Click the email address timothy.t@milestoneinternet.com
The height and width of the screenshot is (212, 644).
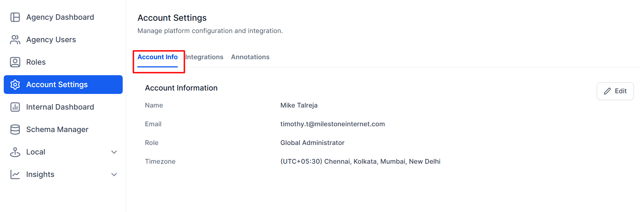(x=333, y=124)
